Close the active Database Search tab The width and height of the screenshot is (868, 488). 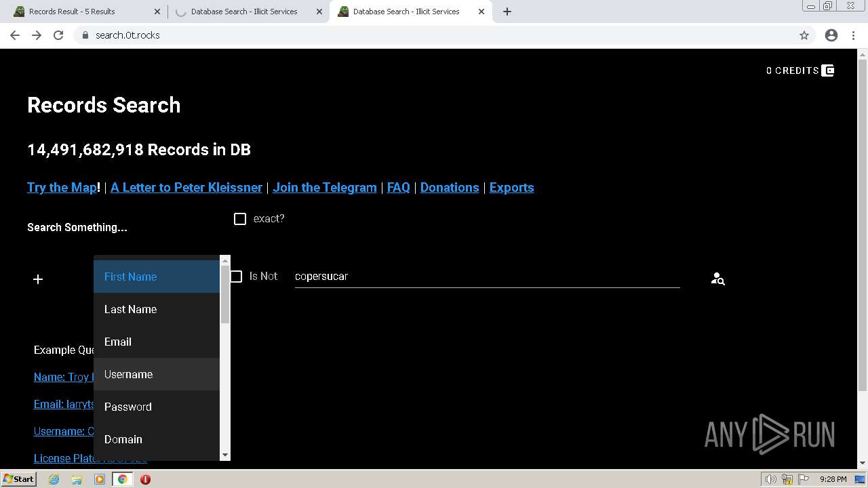[x=481, y=12]
